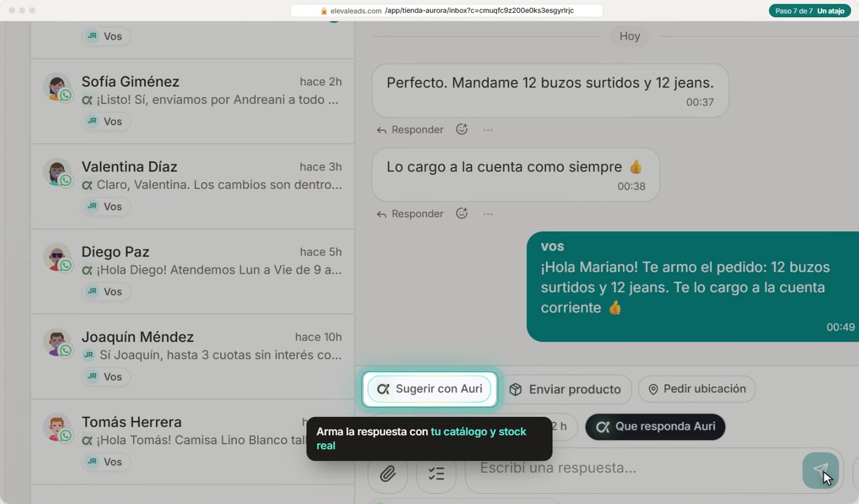Click the Hoy date separator label

pos(630,36)
